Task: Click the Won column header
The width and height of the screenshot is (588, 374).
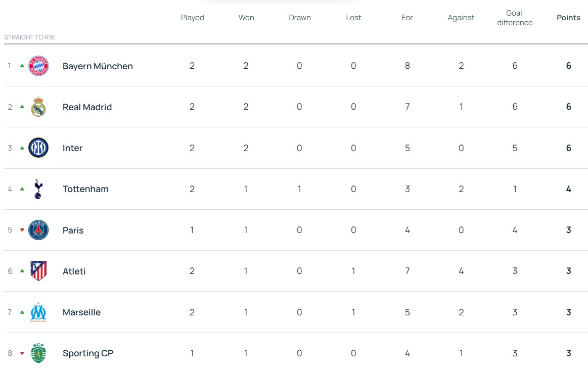Action: click(x=246, y=18)
